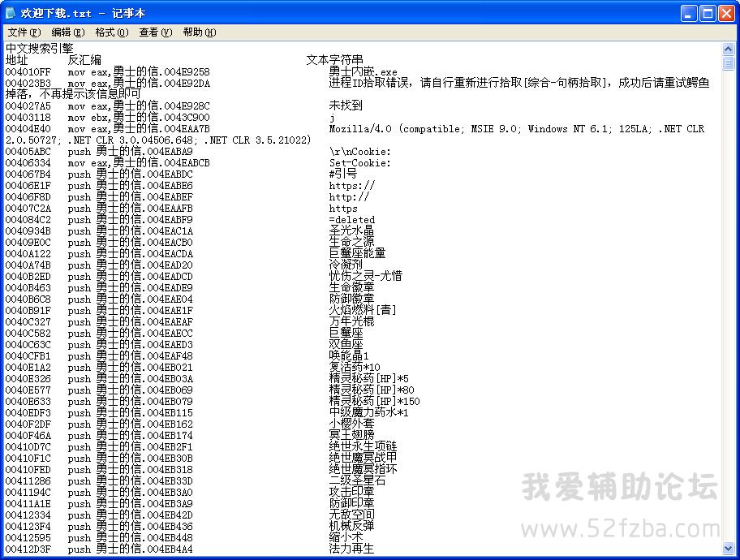Click the string Set-Cookie:
740x560 pixels.
pyautogui.click(x=359, y=163)
